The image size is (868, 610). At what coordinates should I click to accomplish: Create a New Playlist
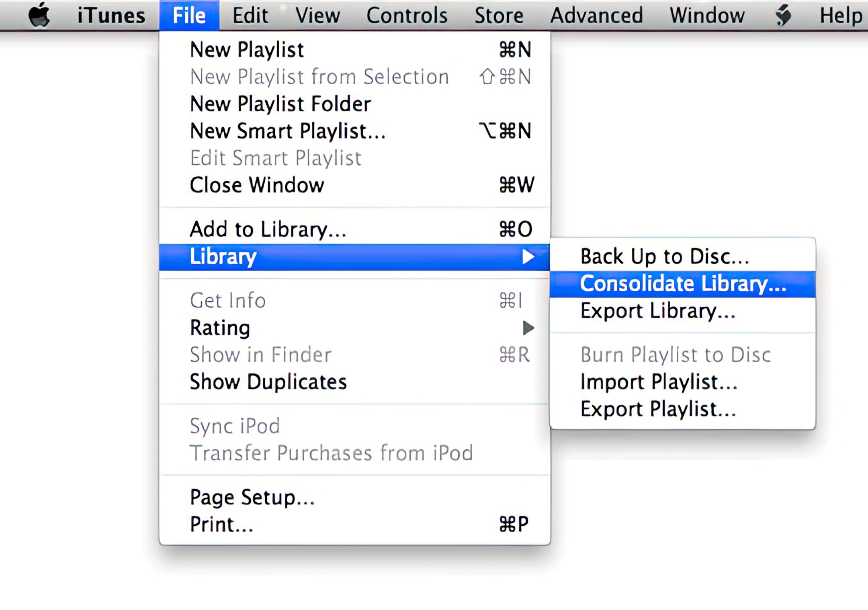(x=354, y=49)
